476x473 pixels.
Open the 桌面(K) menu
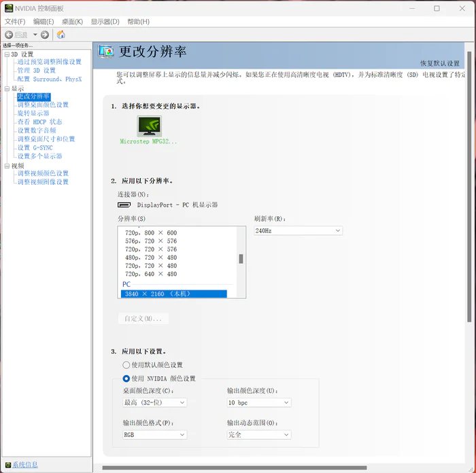coord(72,22)
